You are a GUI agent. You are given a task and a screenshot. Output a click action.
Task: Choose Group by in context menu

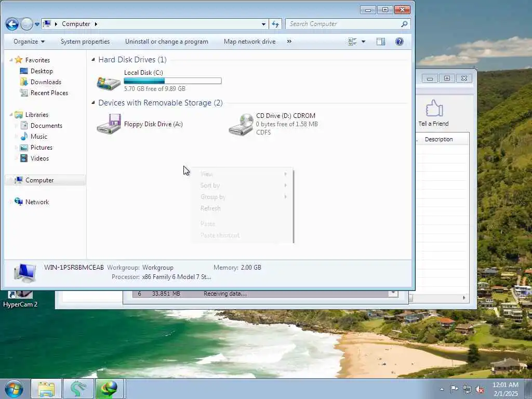[x=243, y=197]
